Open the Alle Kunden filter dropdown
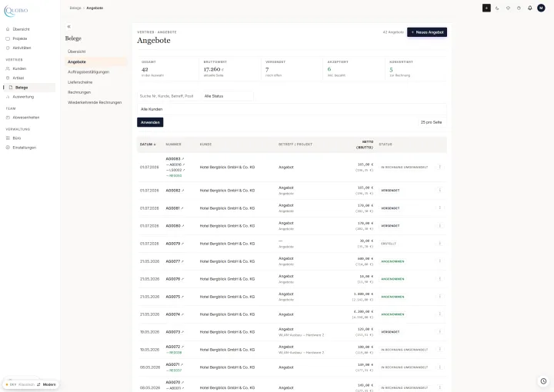 [292, 109]
